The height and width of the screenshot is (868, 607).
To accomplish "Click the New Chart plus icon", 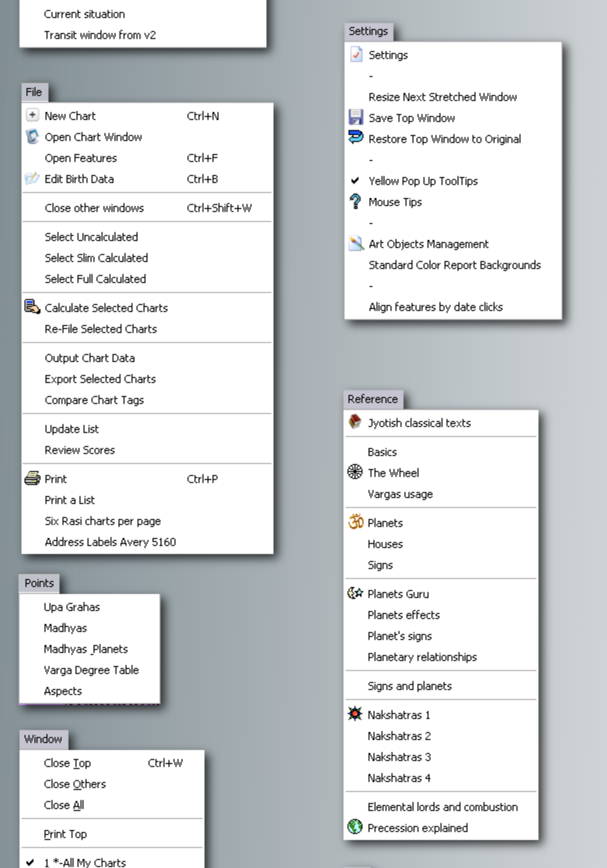I will pyautogui.click(x=32, y=115).
